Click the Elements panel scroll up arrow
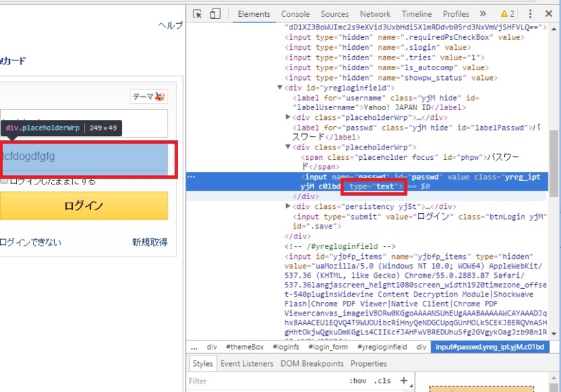The width and height of the screenshot is (561, 392). (554, 28)
